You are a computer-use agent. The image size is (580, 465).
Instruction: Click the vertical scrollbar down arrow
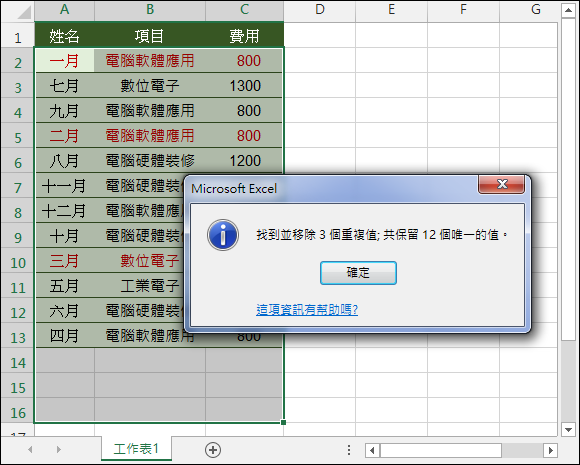coord(568,429)
